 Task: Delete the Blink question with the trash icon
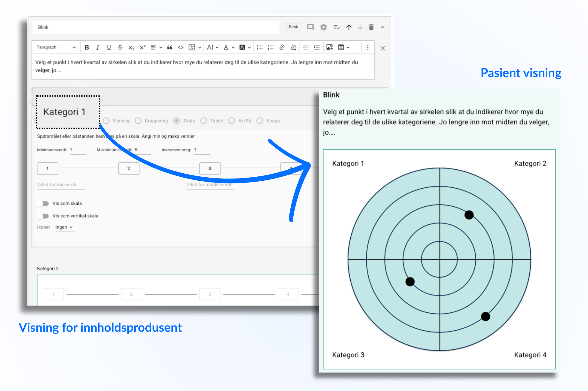point(371,27)
